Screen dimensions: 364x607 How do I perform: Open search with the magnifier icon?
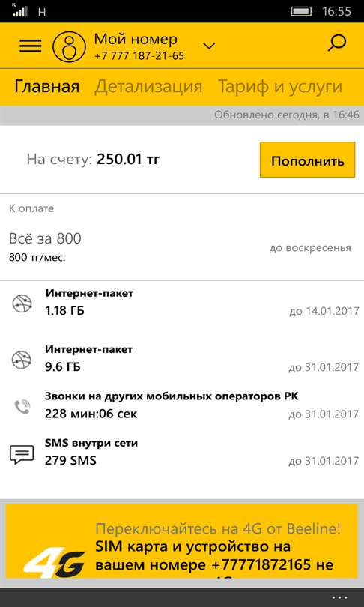coord(336,43)
